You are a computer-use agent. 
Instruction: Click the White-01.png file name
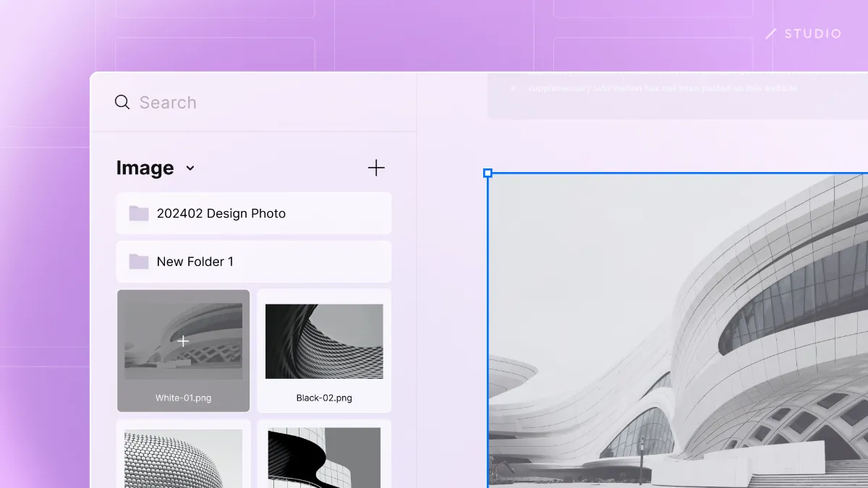coord(184,398)
